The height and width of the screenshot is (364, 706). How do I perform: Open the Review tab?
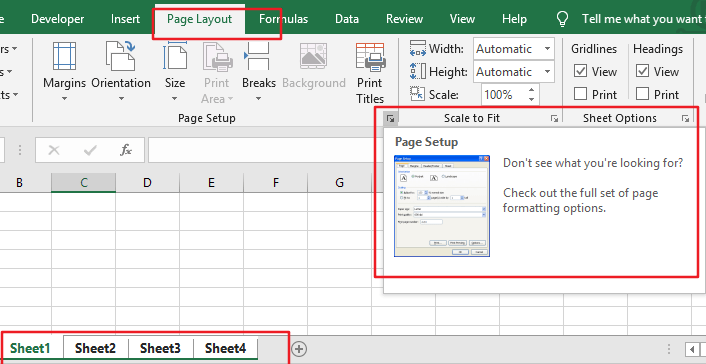pyautogui.click(x=404, y=19)
